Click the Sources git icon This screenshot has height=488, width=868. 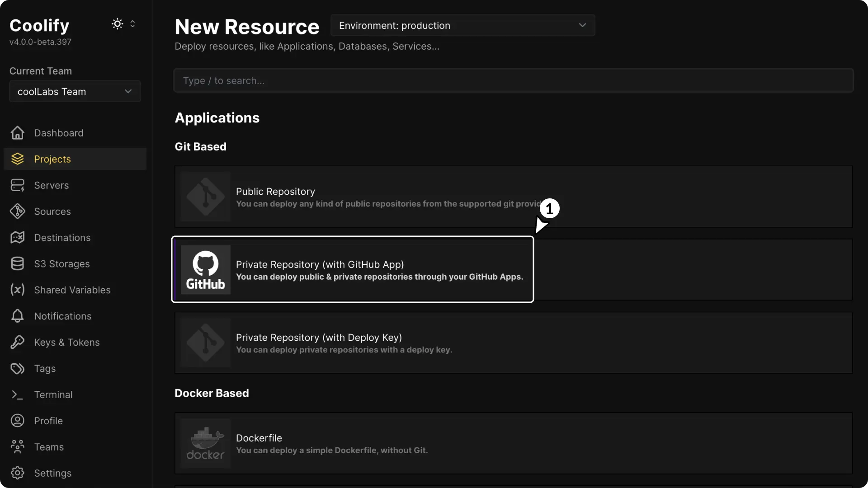17,211
